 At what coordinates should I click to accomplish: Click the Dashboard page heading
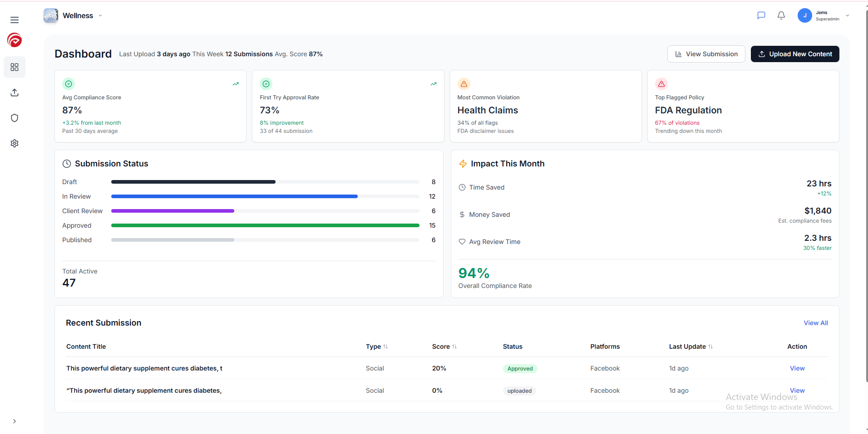[x=83, y=54]
